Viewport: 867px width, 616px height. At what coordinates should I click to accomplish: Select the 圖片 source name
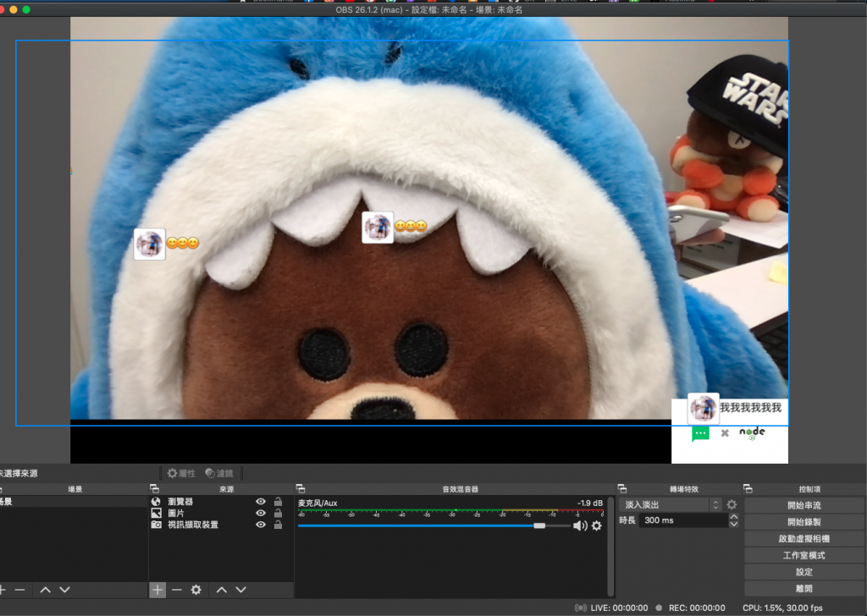point(176,514)
